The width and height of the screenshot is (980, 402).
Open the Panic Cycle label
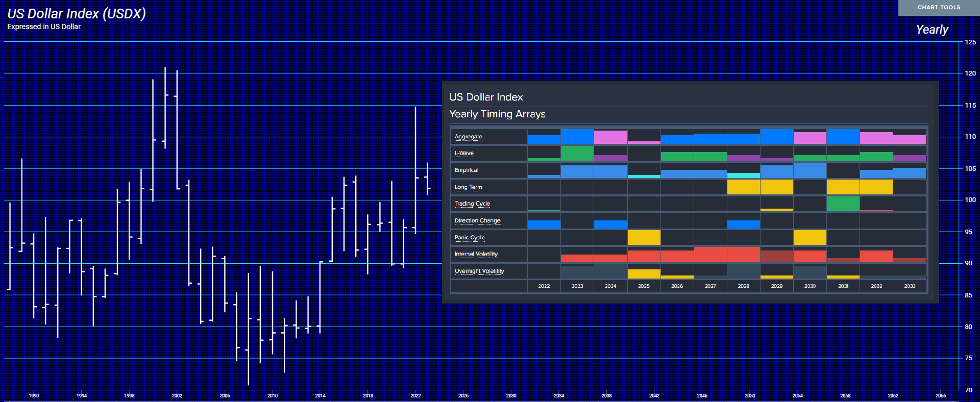pyautogui.click(x=470, y=238)
